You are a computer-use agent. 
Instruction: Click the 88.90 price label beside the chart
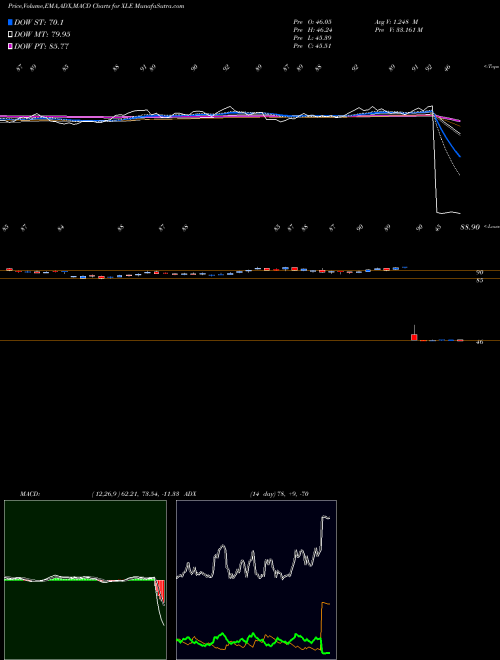[x=470, y=227]
